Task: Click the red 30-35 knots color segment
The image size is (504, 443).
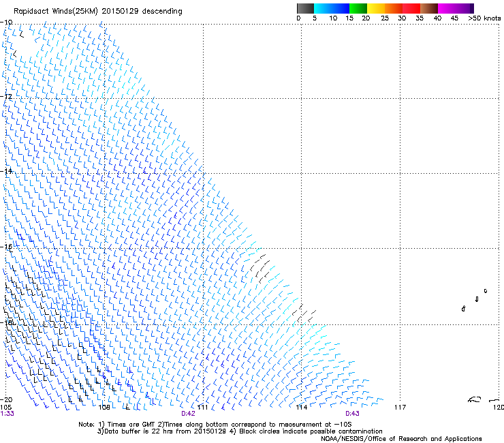Action: (x=411, y=8)
